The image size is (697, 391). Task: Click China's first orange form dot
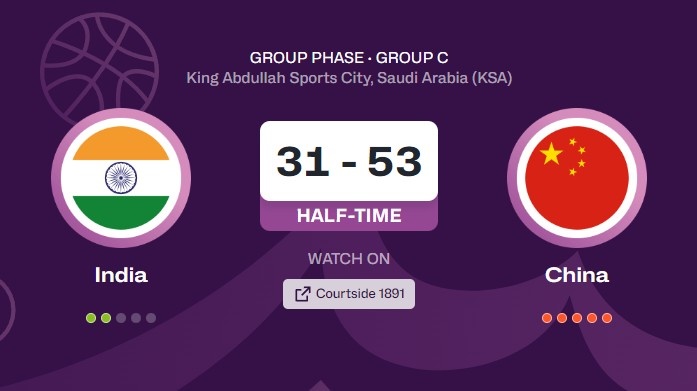547,318
